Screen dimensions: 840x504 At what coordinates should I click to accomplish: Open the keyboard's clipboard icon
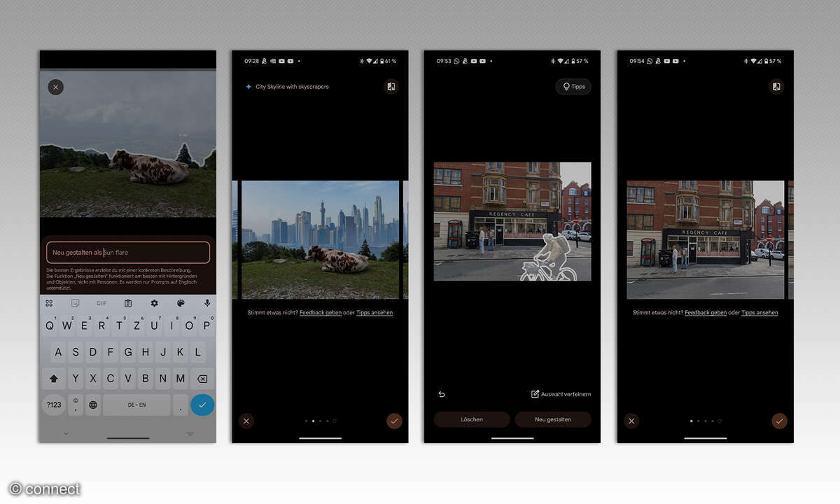pos(128,303)
